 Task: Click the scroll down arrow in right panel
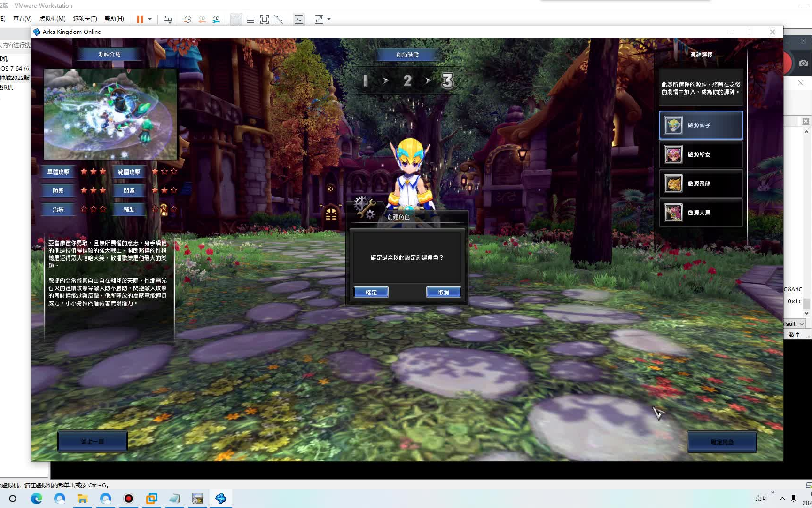806,313
